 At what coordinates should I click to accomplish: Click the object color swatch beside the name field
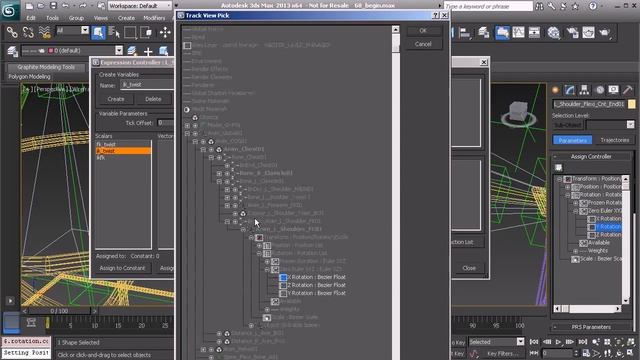631,104
